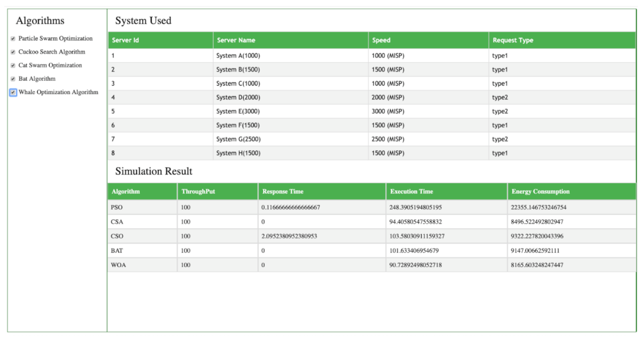The width and height of the screenshot is (644, 339).
Task: Click the Request Type column header
Action: coord(513,40)
